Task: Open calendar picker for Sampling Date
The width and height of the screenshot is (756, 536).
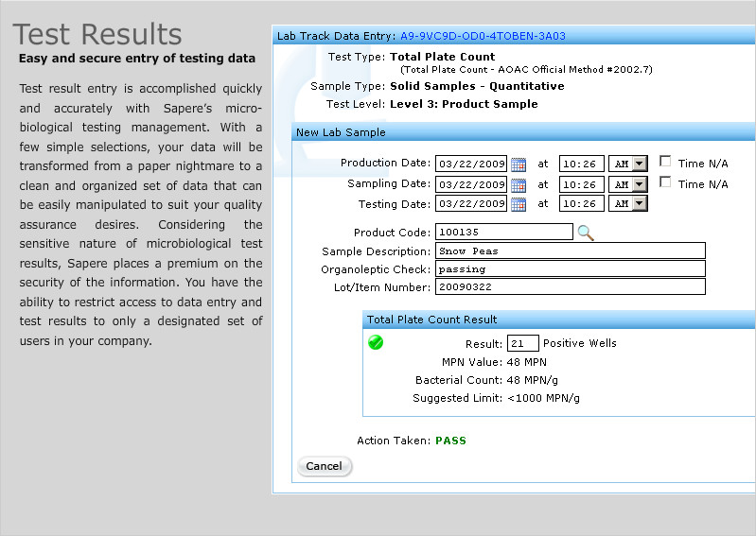Action: (x=519, y=185)
